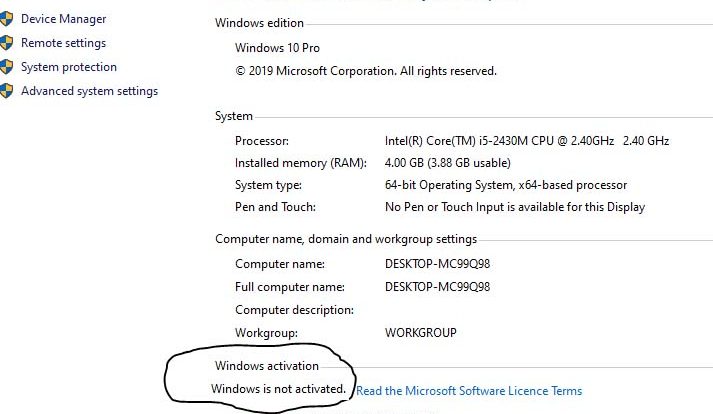Screen dimensions: 713x414
Task: Click the shield icon beside Remote settings
Action: (x=6, y=43)
